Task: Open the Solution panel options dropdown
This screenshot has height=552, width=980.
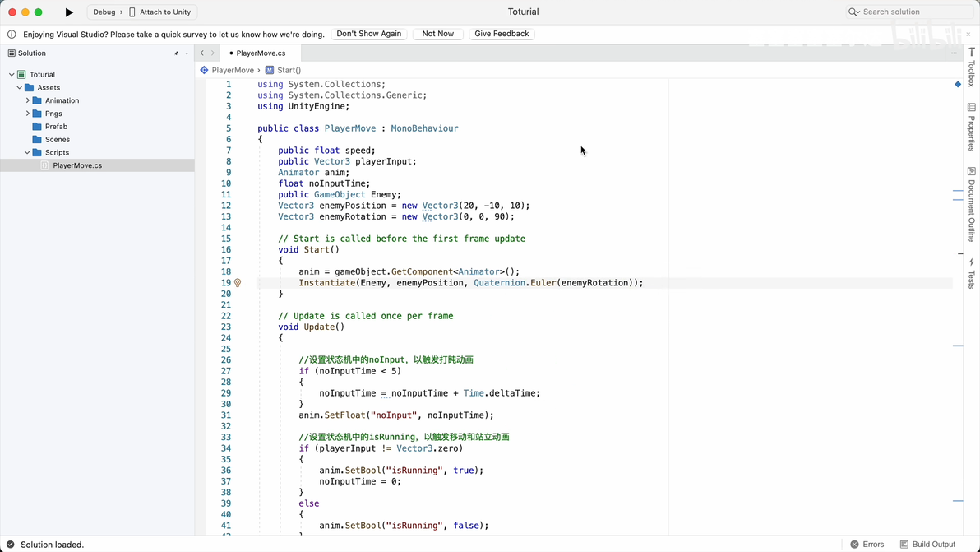Action: [x=187, y=53]
